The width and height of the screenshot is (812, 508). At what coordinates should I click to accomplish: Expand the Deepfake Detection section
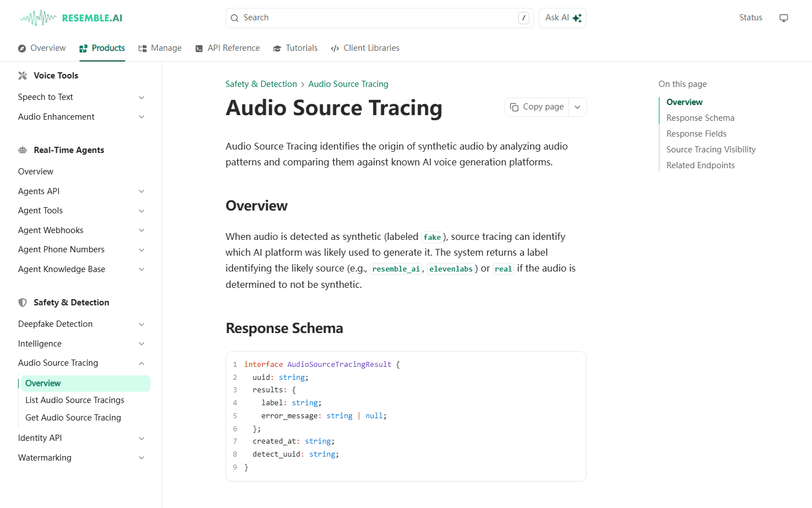coord(142,325)
